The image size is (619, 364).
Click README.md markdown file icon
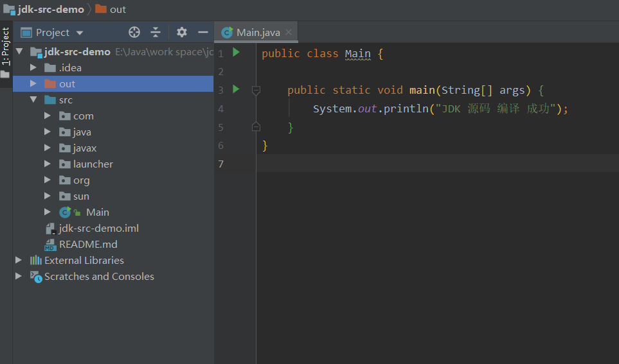click(49, 245)
